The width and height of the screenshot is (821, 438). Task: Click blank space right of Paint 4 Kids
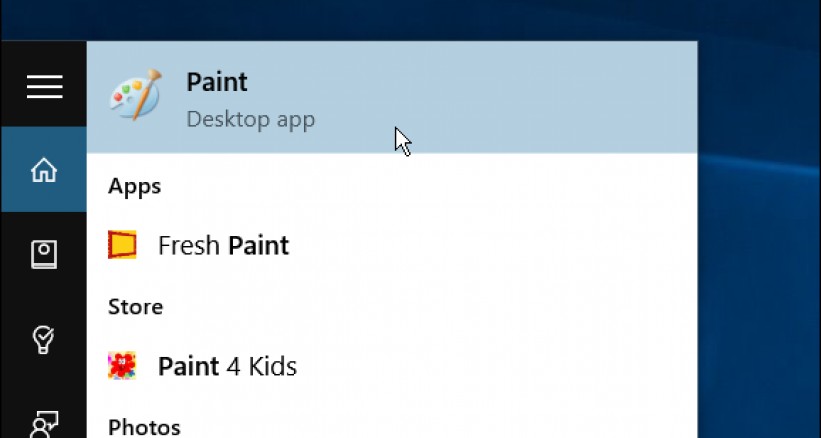click(500, 366)
